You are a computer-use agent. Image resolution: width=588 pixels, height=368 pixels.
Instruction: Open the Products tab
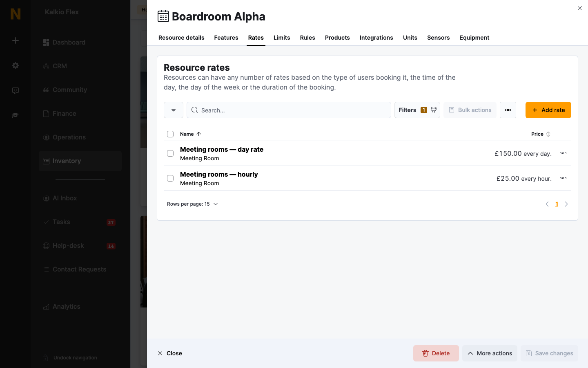tap(337, 38)
